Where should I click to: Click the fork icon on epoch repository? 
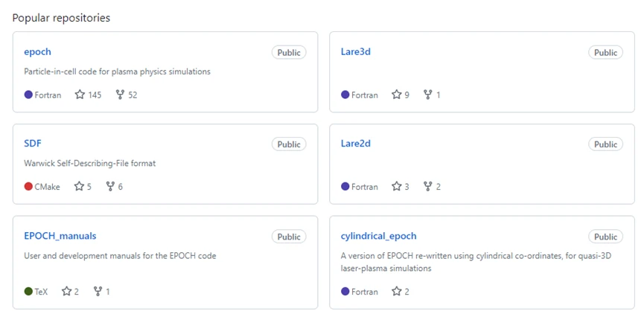(x=120, y=95)
